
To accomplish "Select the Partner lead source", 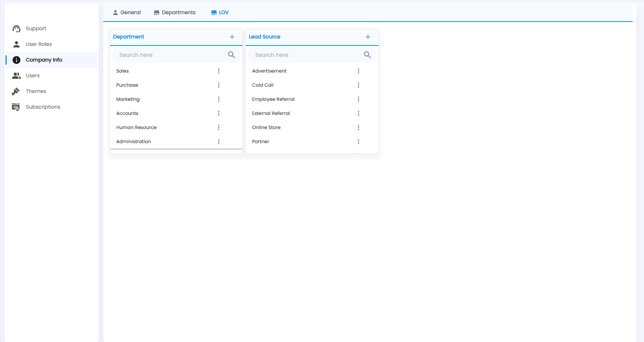I will click(x=312, y=142).
